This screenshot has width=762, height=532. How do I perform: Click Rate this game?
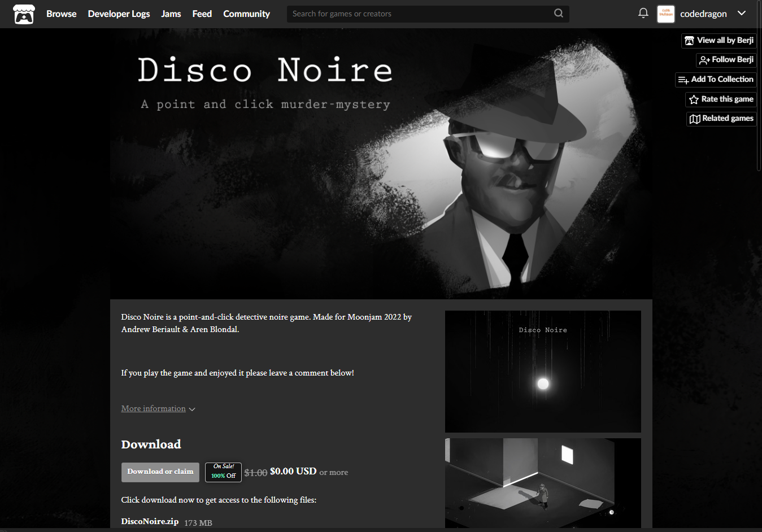[x=721, y=99]
